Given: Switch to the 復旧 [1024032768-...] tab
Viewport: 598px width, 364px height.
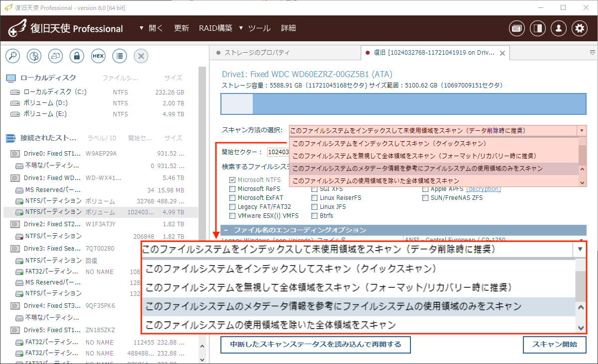Looking at the screenshot, I should (x=435, y=53).
